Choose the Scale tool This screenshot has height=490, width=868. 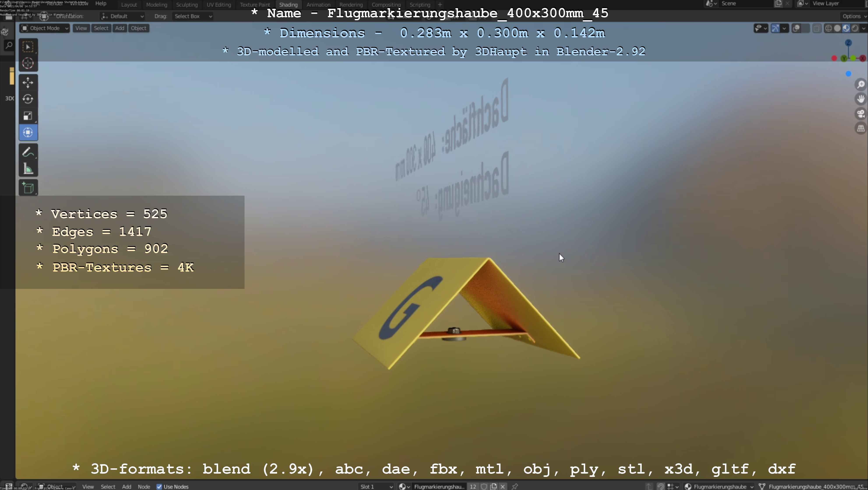click(x=28, y=116)
